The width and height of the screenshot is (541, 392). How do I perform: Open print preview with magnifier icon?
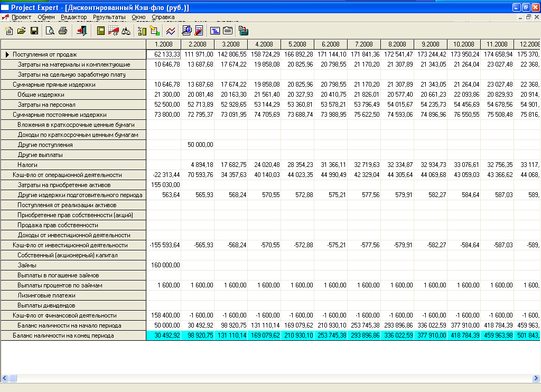50,31
